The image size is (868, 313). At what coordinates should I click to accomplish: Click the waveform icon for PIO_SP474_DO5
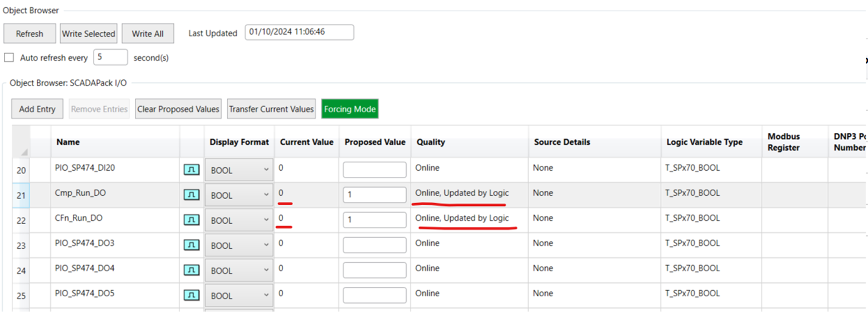pos(192,295)
